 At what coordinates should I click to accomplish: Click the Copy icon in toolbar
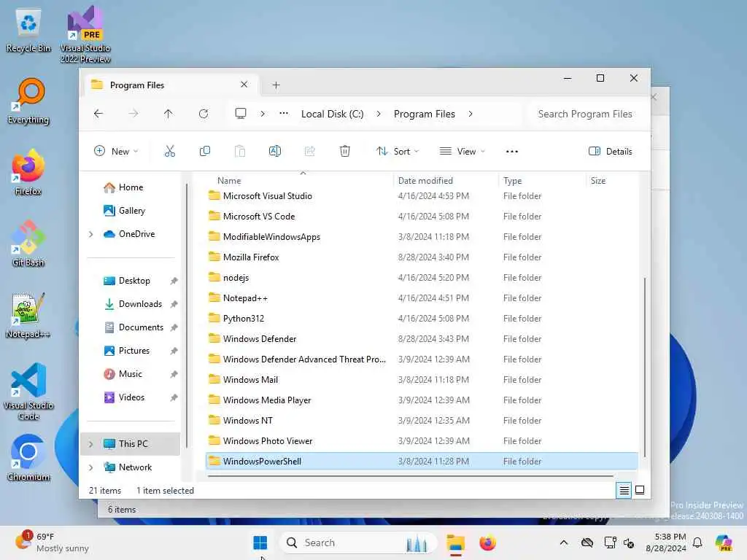[205, 152]
